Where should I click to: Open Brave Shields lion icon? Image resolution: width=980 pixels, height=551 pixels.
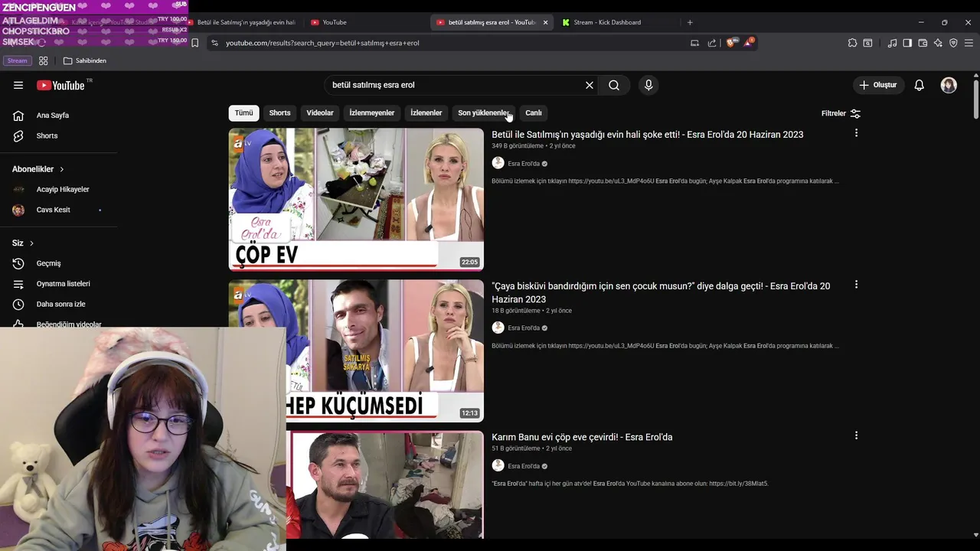730,43
